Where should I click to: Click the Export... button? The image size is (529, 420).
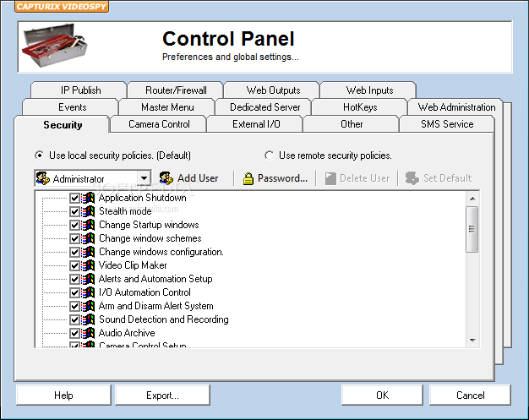(x=162, y=395)
